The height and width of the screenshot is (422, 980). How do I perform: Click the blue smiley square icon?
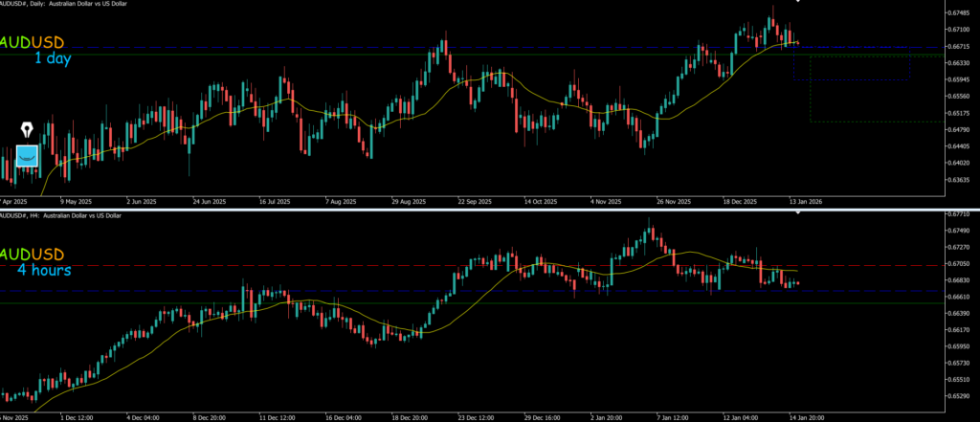[28, 155]
